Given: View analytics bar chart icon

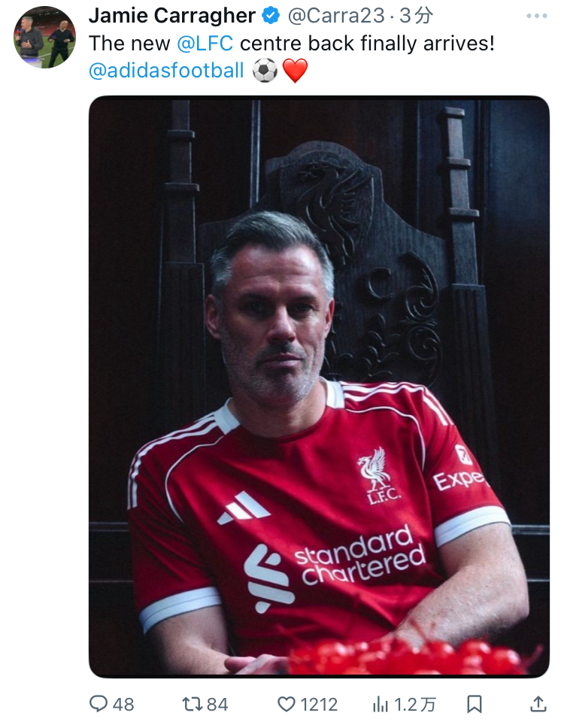Looking at the screenshot, I should point(381,705).
